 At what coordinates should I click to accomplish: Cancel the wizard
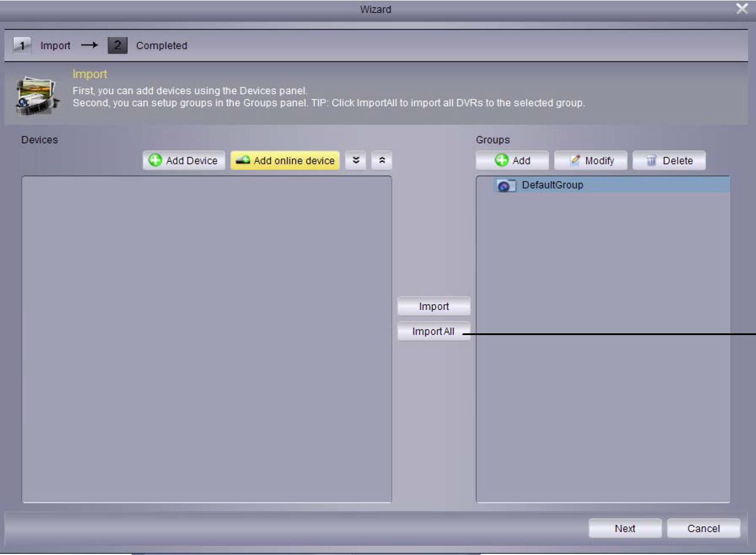click(703, 528)
